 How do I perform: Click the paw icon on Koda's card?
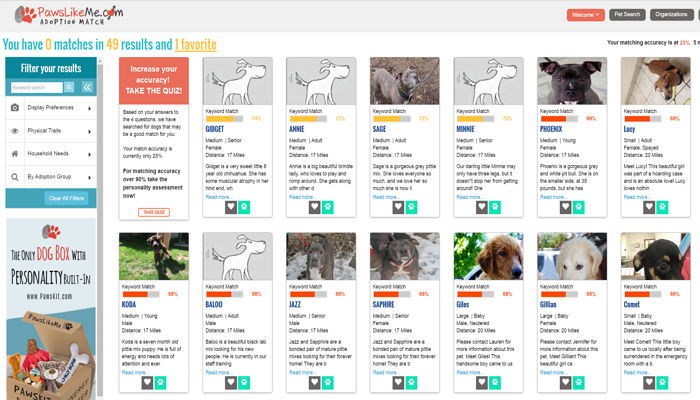[x=160, y=380]
